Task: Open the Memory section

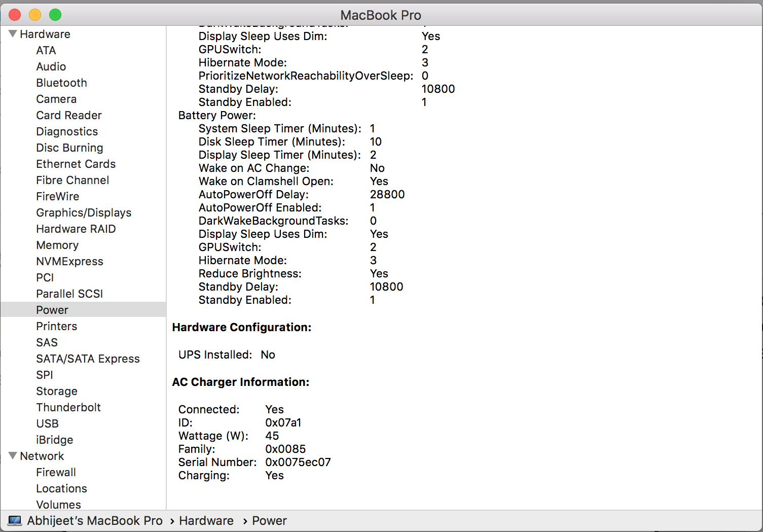Action: [57, 245]
